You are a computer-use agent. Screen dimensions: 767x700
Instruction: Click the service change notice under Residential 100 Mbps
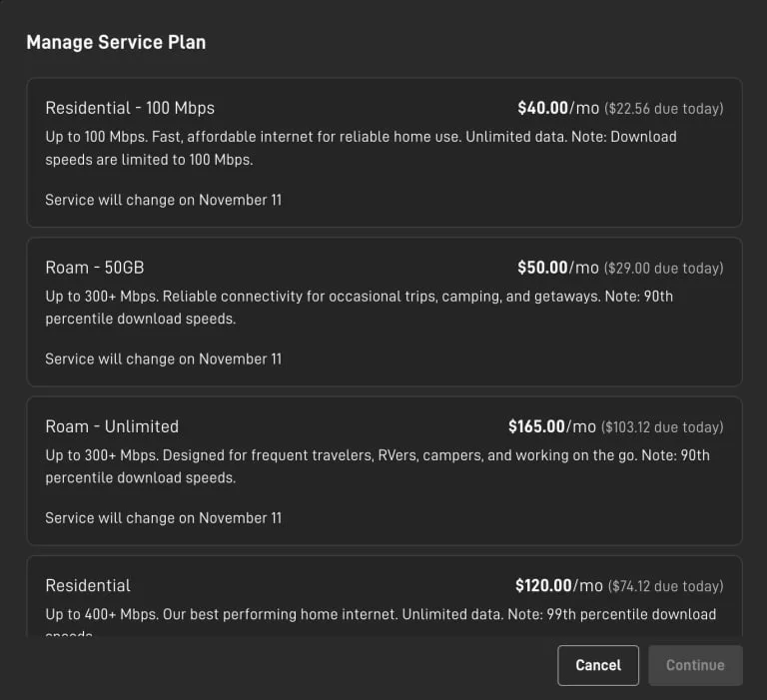(x=163, y=200)
